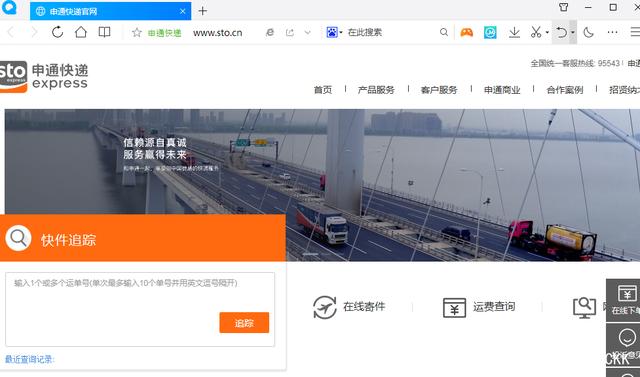Open the game controller icon
This screenshot has height=377, width=640.
(x=467, y=32)
